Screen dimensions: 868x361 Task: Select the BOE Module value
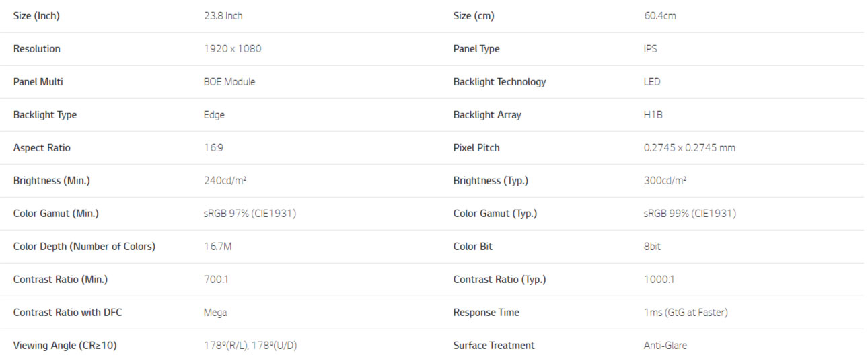[x=229, y=82]
